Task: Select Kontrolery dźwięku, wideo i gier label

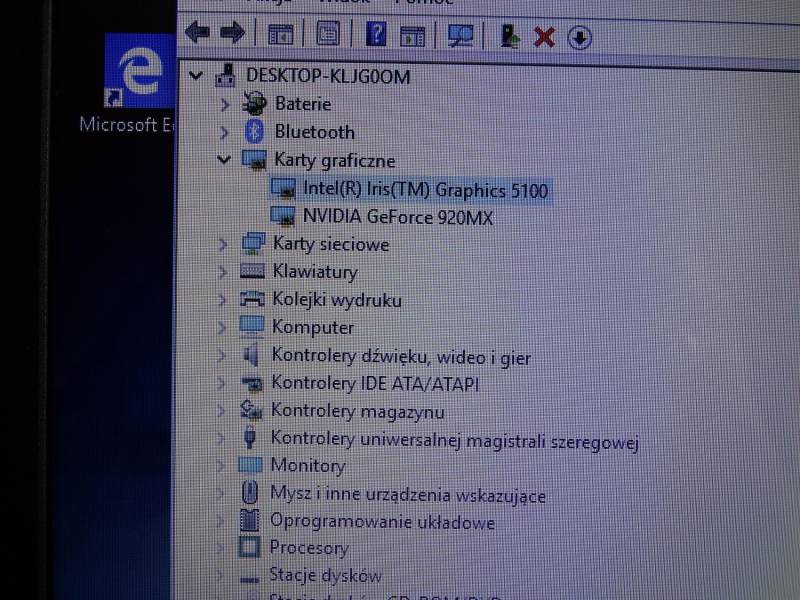Action: [x=401, y=357]
